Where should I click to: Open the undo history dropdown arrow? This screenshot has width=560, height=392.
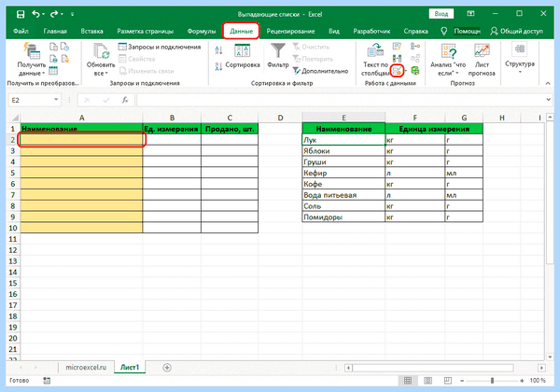44,14
